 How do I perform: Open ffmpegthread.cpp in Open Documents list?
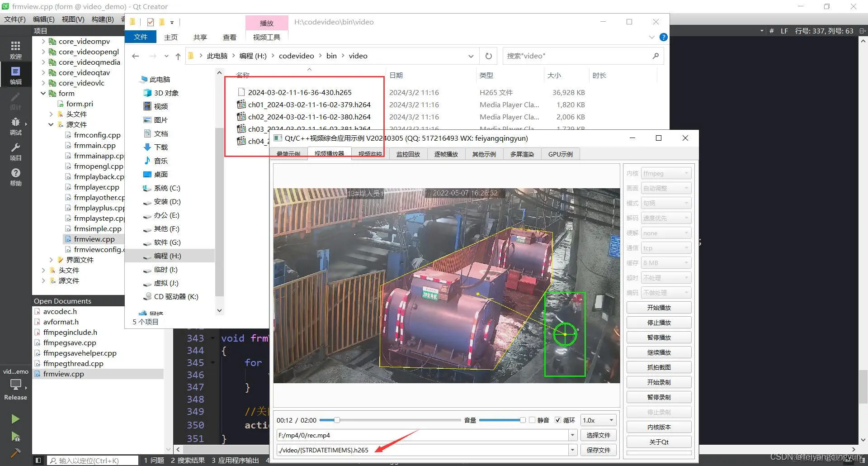pos(73,363)
